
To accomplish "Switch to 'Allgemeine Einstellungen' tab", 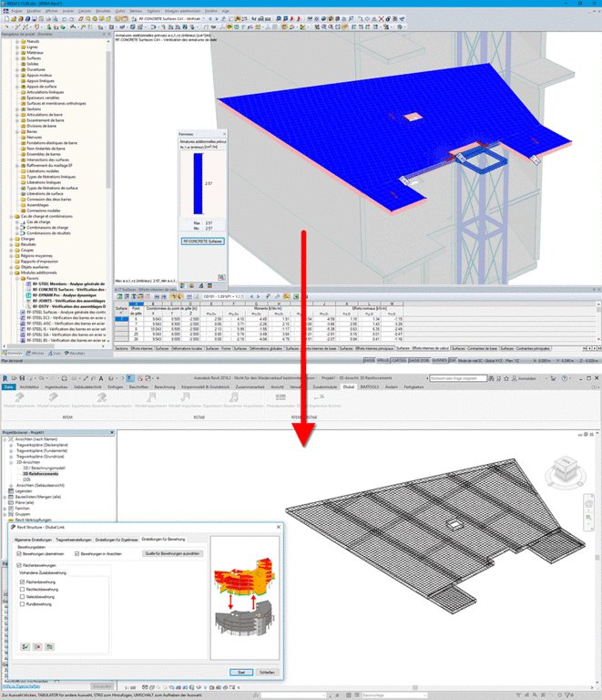I will pos(33,540).
